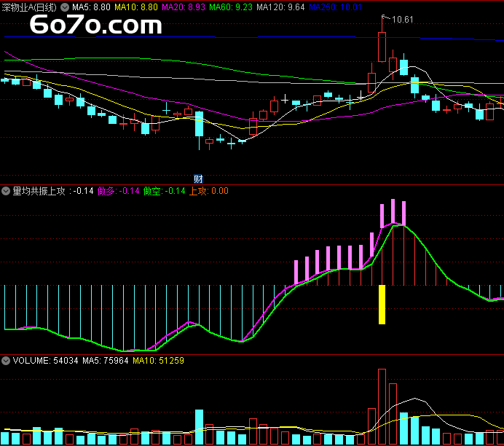Click the 做空: -0.14 value
Image resolution: width=504 pixels, height=446 pixels.
[165, 191]
